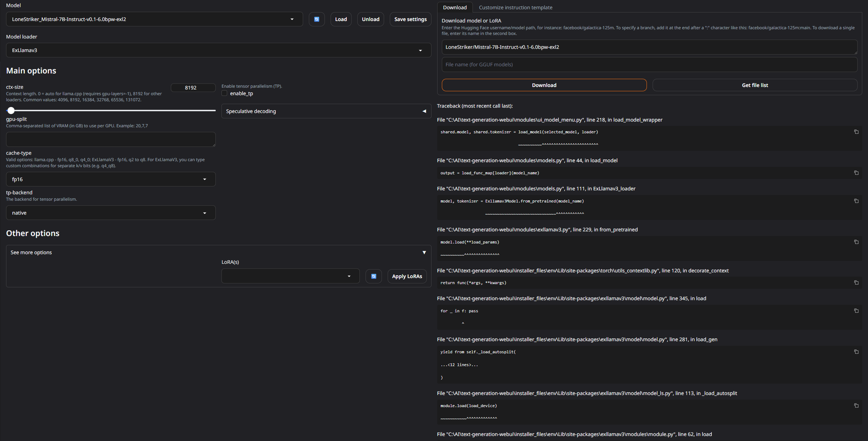
Task: Copy the model.load(**load_params) snippet
Action: coord(856,242)
